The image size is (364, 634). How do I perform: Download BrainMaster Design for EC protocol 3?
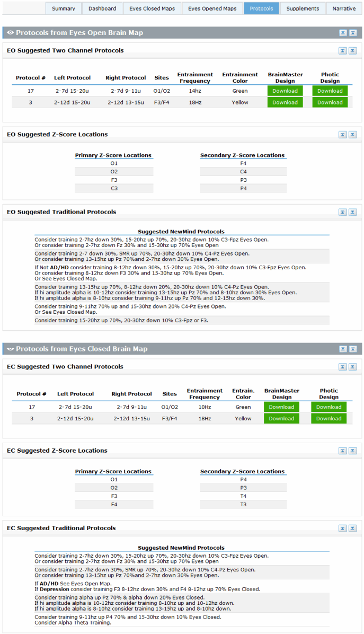(281, 418)
